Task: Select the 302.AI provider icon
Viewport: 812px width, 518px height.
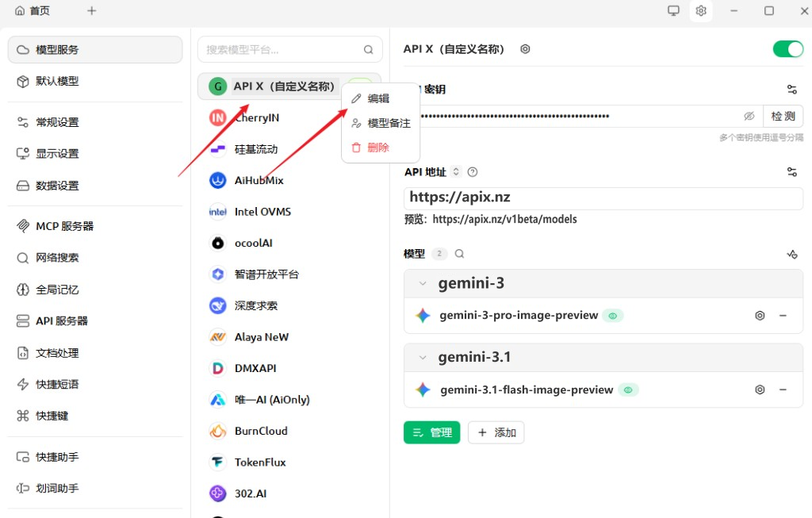Action: (218, 493)
